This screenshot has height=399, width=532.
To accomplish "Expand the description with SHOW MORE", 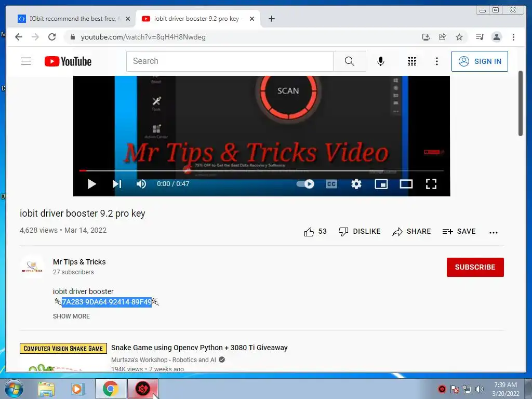I will (71, 316).
